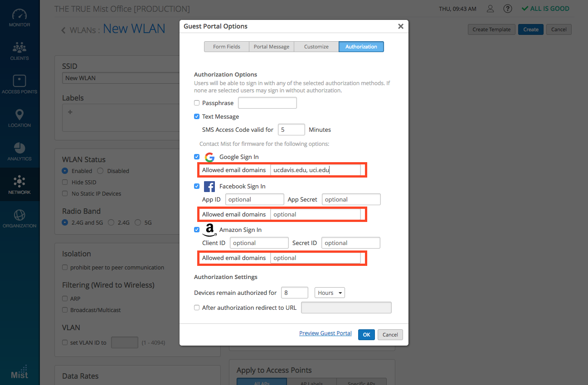Open the help question mark icon
The height and width of the screenshot is (385, 588).
pos(508,9)
